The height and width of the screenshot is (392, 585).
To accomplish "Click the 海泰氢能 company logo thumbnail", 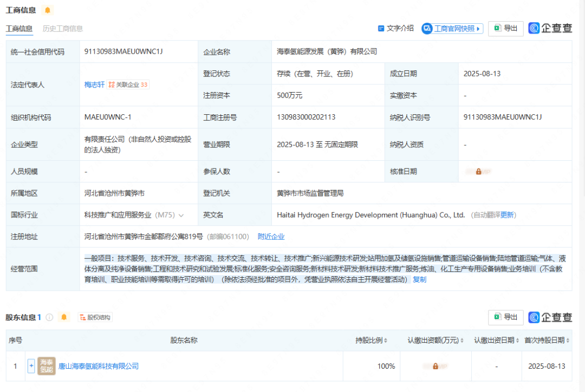I will (x=47, y=366).
